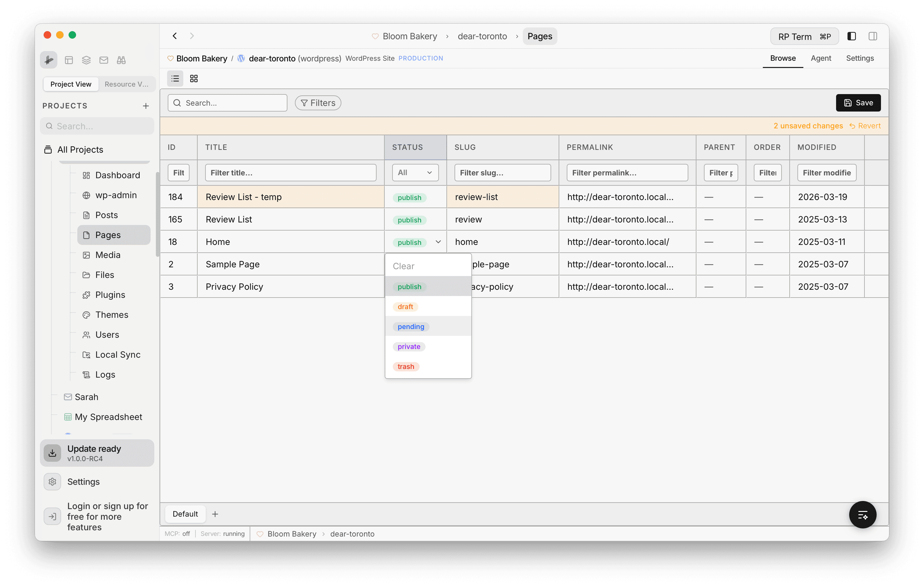924x587 pixels.
Task: Open the mail/envelope panel icon
Action: 103,60
